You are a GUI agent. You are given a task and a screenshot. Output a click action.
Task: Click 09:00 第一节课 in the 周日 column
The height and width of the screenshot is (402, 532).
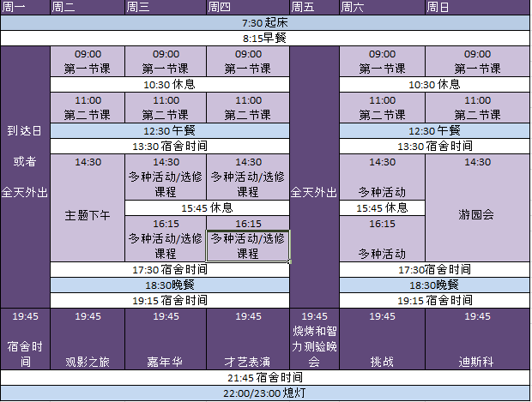pos(477,62)
